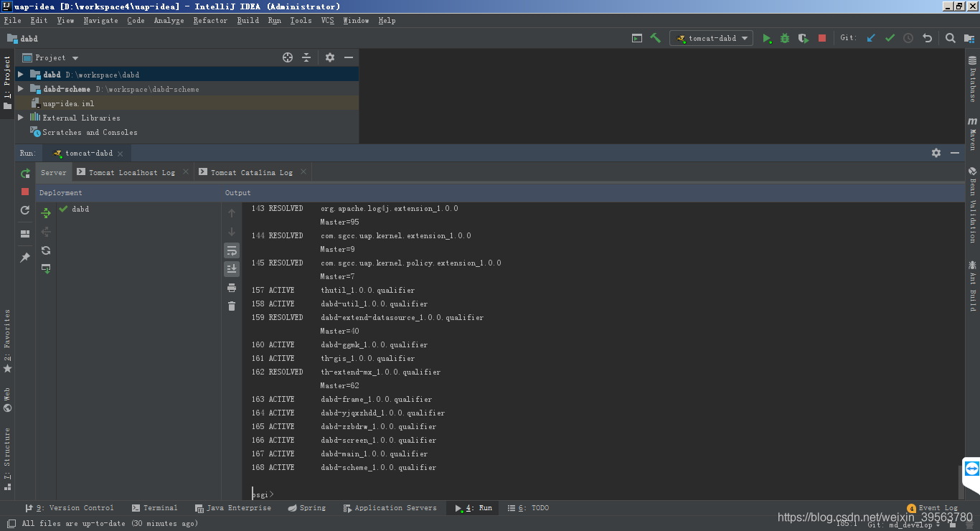The width and height of the screenshot is (980, 531).
Task: Restore layout icon in the Run sidebar
Action: (x=25, y=234)
